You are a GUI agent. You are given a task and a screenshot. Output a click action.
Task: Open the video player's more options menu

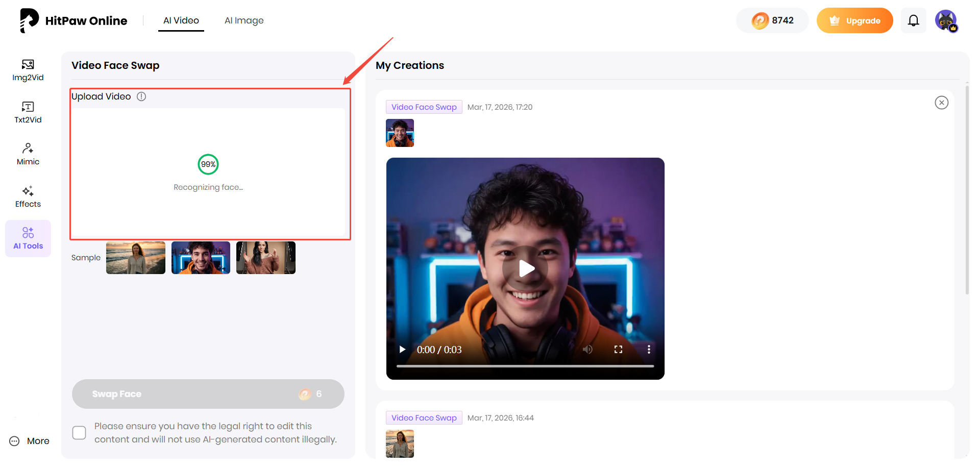pos(649,349)
